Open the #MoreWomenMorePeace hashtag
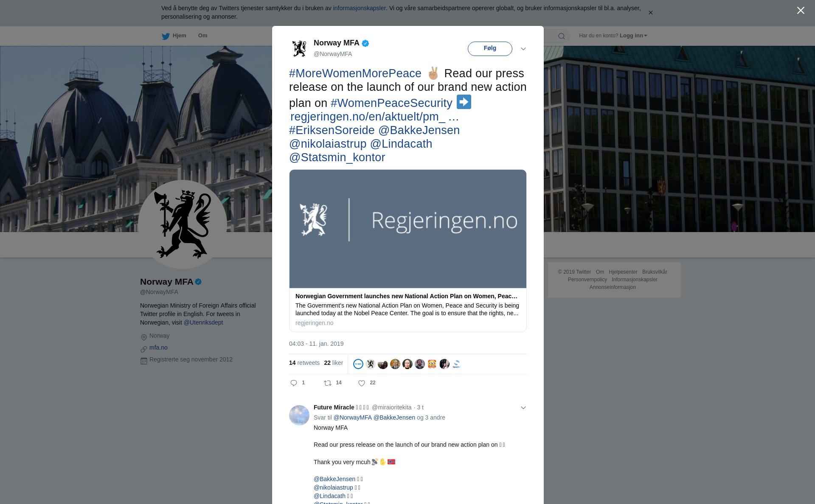 (355, 73)
